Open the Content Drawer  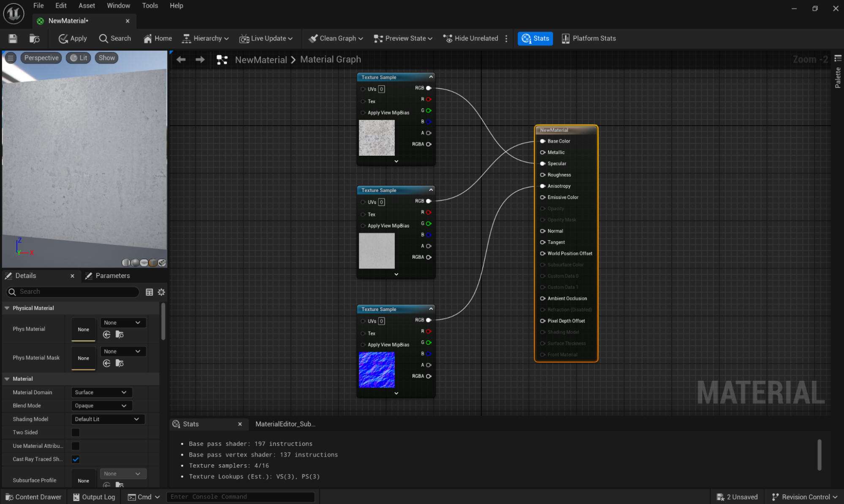33,497
